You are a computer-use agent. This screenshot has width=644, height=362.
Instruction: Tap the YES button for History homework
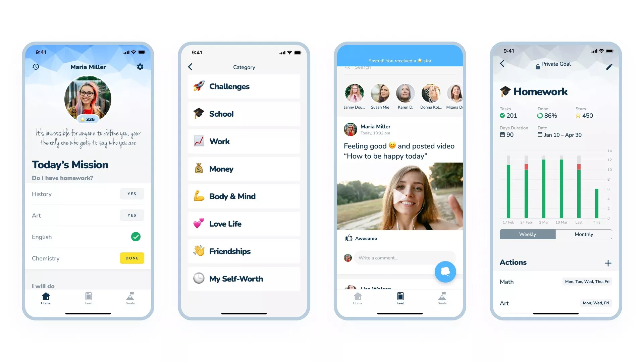click(x=132, y=194)
